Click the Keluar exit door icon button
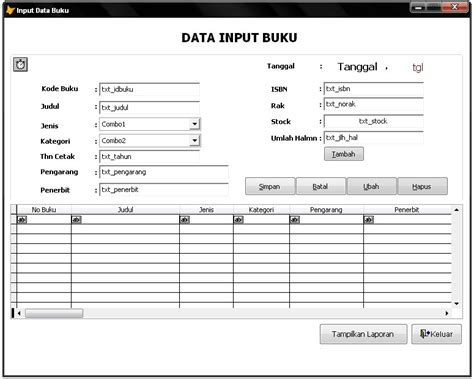474x379 pixels. click(436, 334)
